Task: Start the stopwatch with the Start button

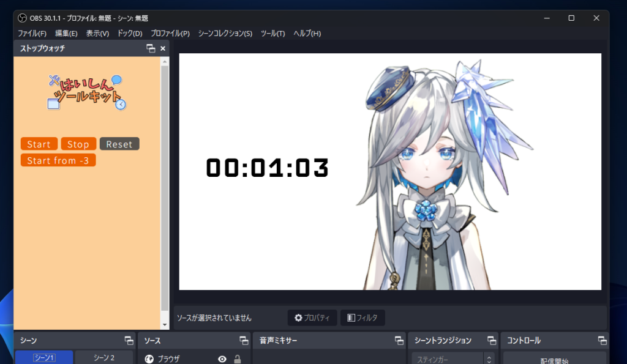Action: (39, 144)
